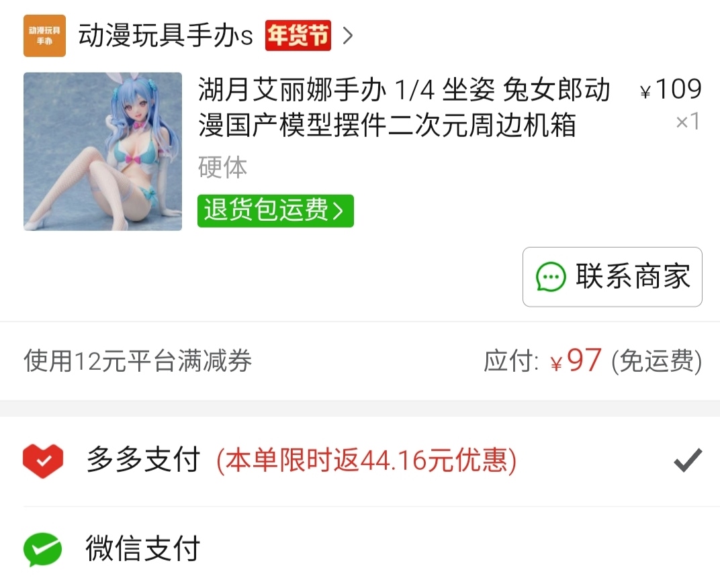
Task: Tap the green chat bubble icon
Action: [x=551, y=277]
